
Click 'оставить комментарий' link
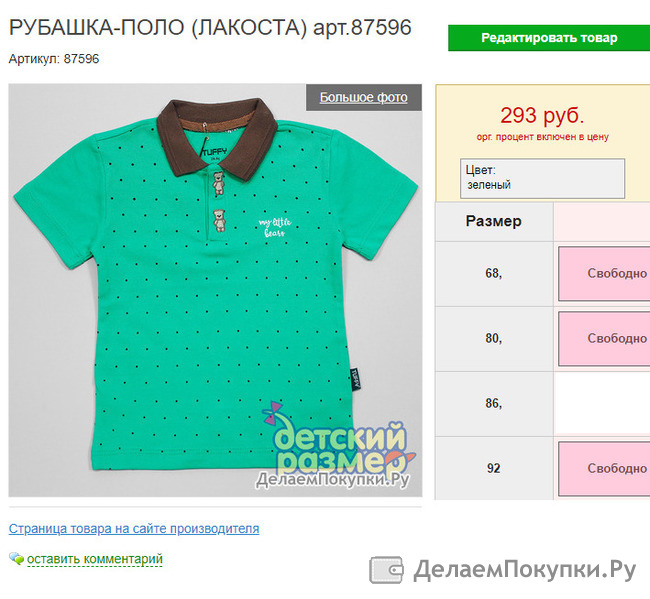[95, 559]
